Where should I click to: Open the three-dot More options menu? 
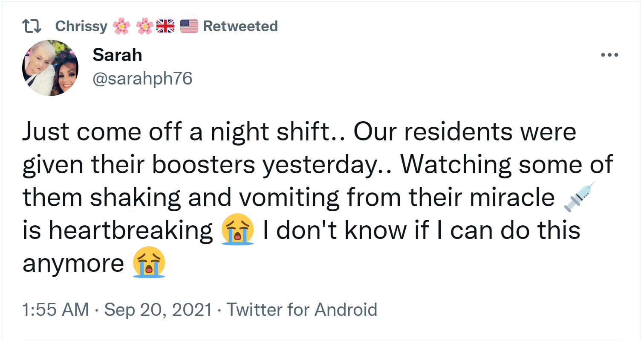coord(609,55)
